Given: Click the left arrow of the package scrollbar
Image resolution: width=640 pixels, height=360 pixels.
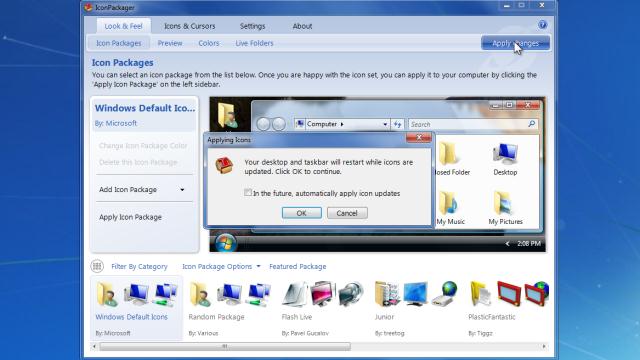Looking at the screenshot, I should (x=94, y=347).
